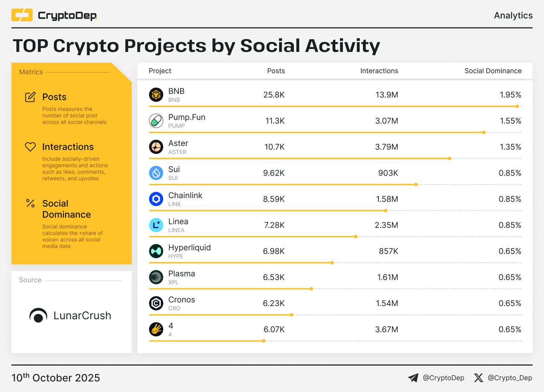The height and width of the screenshot is (392, 544).
Task: Open the @Crypto_Dep handle link
Action: (x=510, y=378)
